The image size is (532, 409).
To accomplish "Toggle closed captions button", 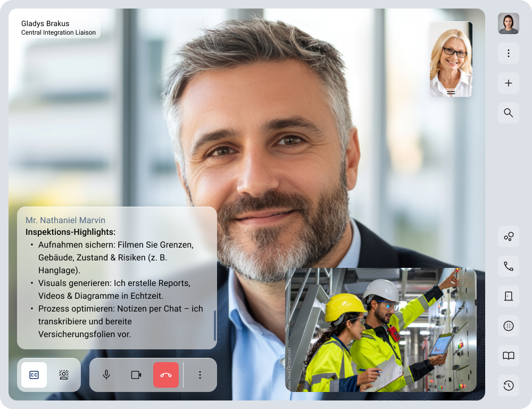I will click(34, 375).
